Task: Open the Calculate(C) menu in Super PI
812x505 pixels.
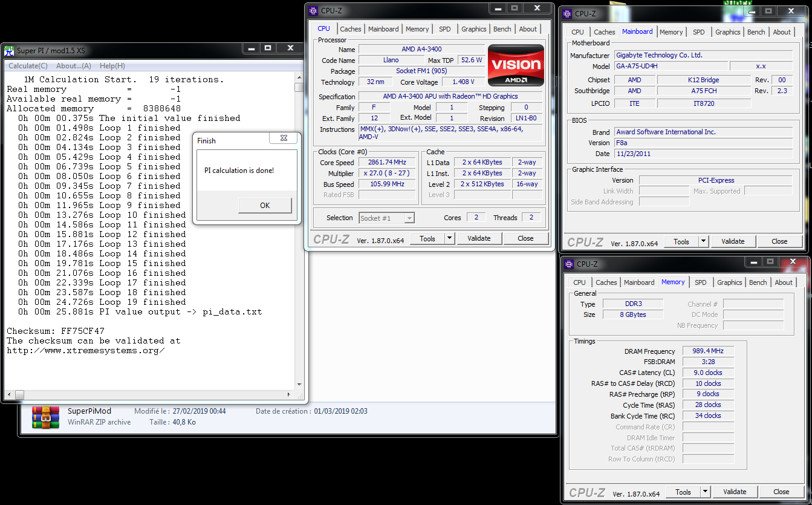Action: [28, 66]
